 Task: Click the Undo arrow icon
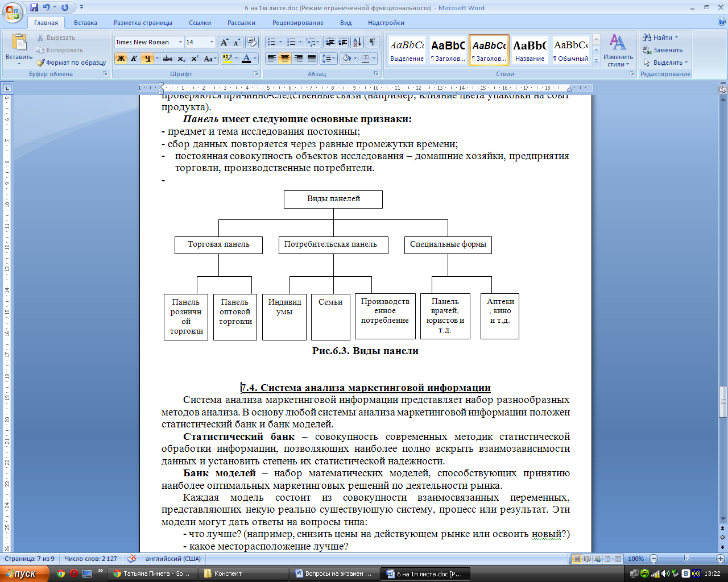coord(46,7)
